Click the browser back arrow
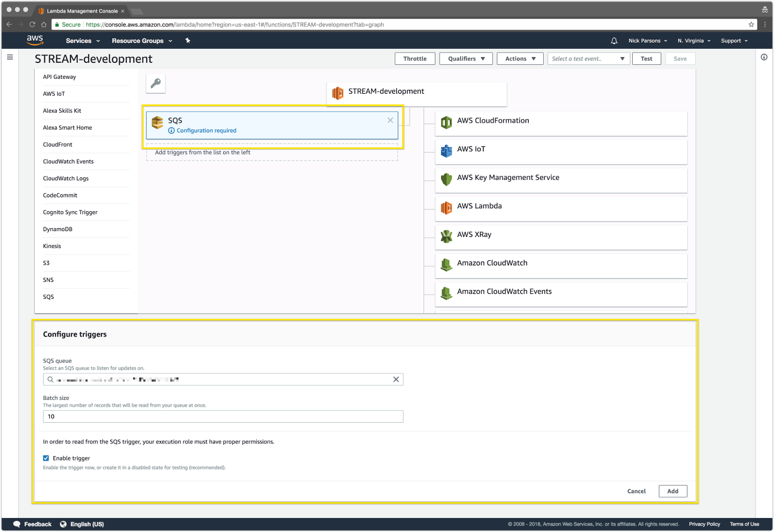This screenshot has width=774, height=532. [x=9, y=24]
